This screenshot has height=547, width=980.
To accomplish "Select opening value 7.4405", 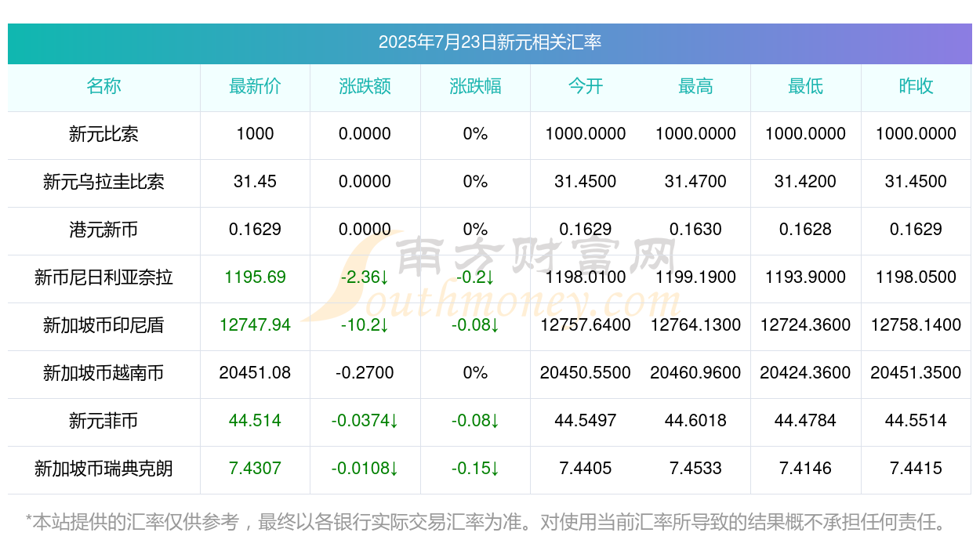I will (x=586, y=469).
